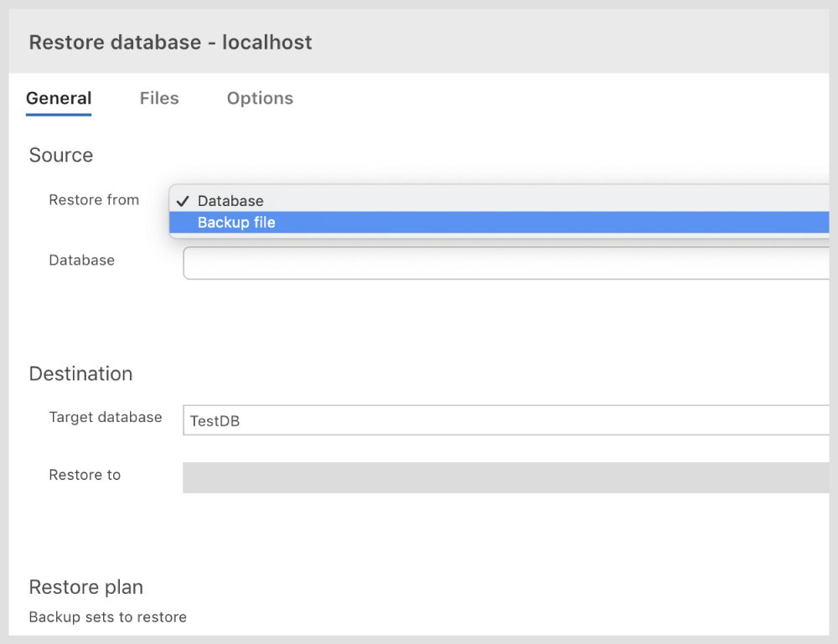The width and height of the screenshot is (838, 644).
Task: Click the Target database label
Action: click(x=105, y=417)
